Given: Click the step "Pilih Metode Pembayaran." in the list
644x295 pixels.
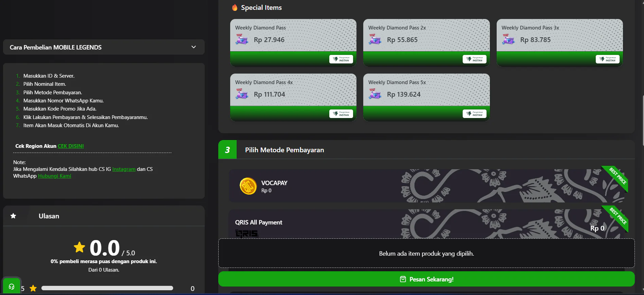Looking at the screenshot, I should [x=53, y=93].
